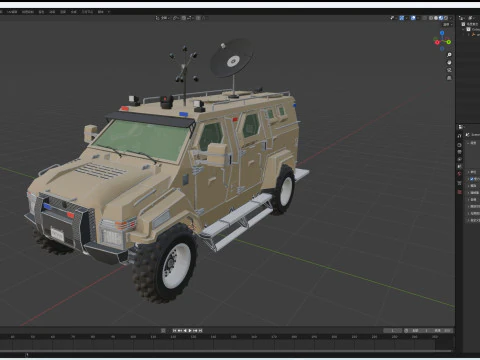This screenshot has height=360, width=480.
Task: Click the auto keying button left of playback
Action: click(163, 330)
